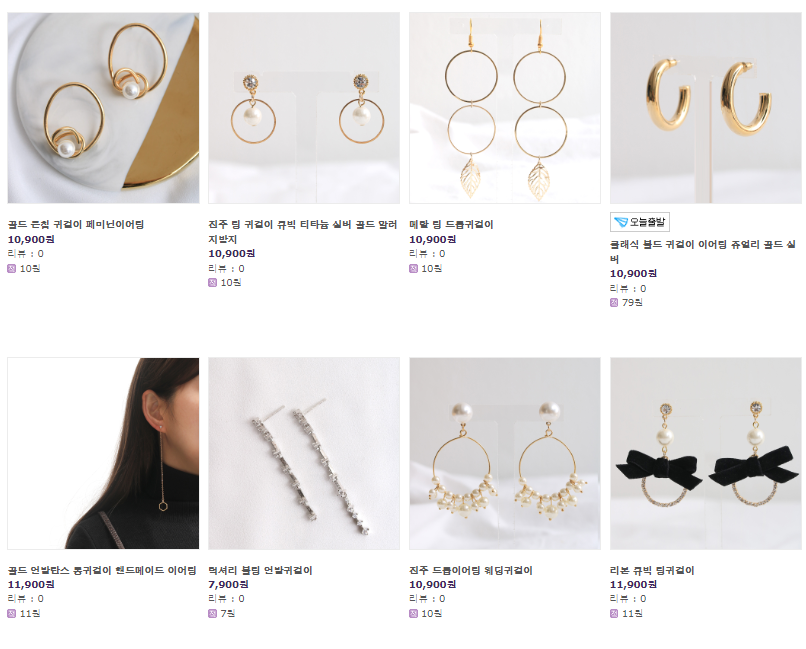Click points icon under pearl drop wedding earrings
This screenshot has width=806, height=649.
click(x=413, y=614)
